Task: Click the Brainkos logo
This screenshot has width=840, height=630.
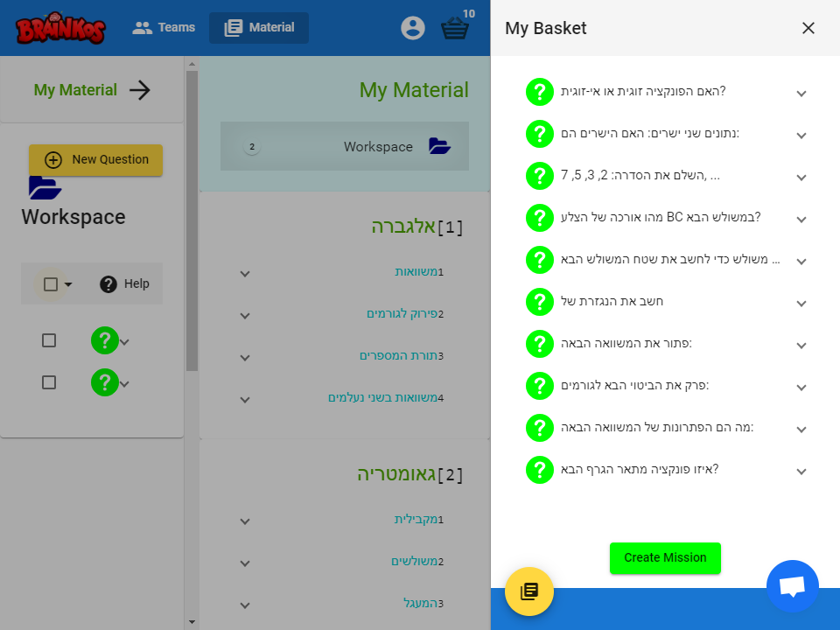Action: [x=60, y=28]
